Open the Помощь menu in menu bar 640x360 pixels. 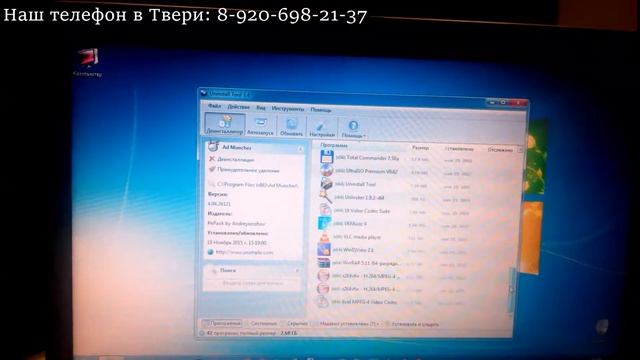pyautogui.click(x=321, y=110)
